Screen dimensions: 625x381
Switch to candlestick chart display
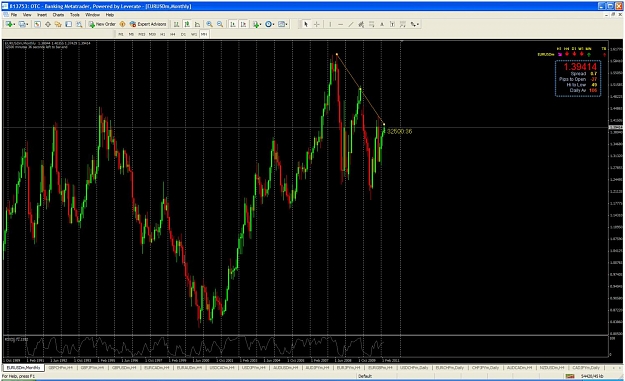187,24
